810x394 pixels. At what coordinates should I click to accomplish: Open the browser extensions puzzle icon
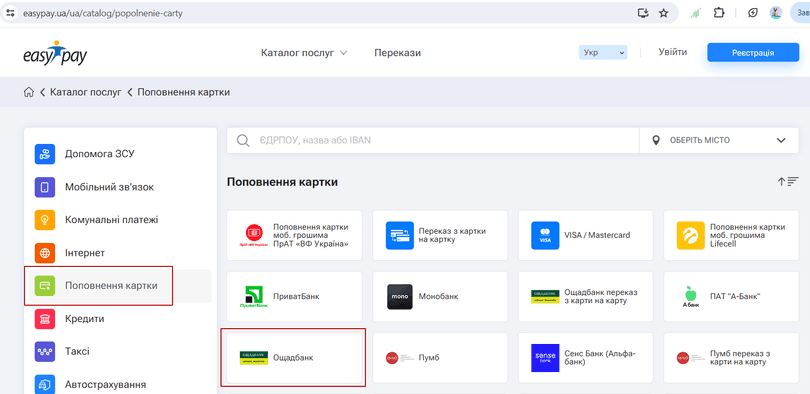pos(719,13)
